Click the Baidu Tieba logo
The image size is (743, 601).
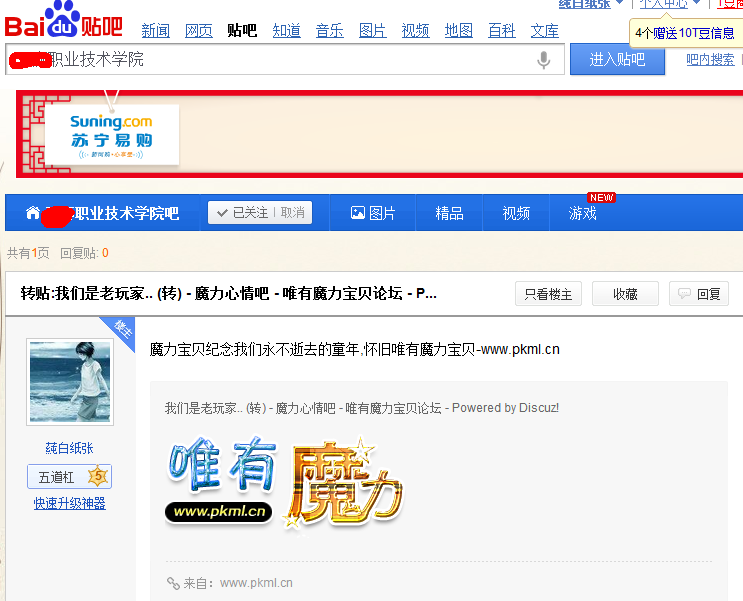pos(64,20)
